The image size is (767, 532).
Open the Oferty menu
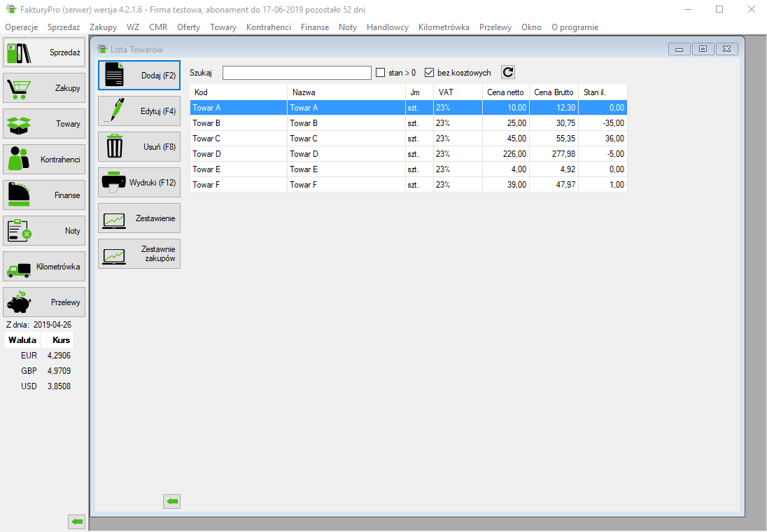coord(188,27)
